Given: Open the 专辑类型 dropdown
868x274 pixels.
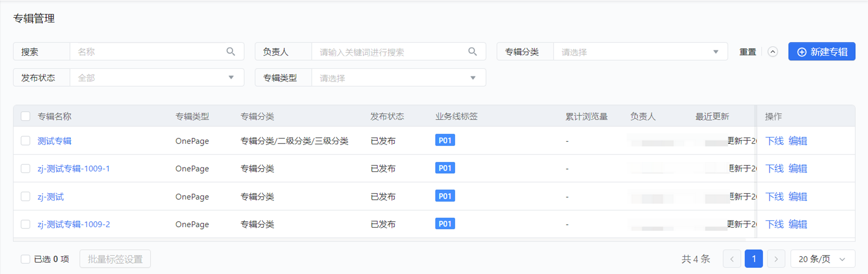Looking at the screenshot, I should pos(399,78).
